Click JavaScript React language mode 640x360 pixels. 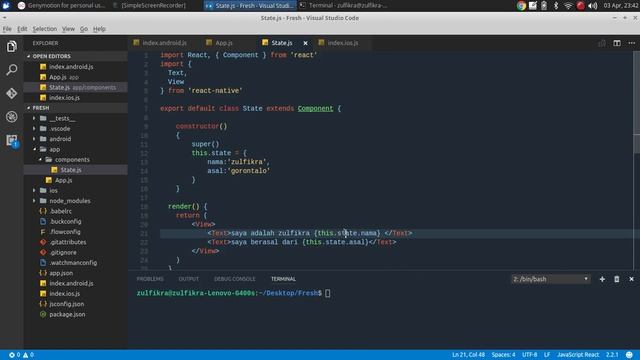[578, 355]
